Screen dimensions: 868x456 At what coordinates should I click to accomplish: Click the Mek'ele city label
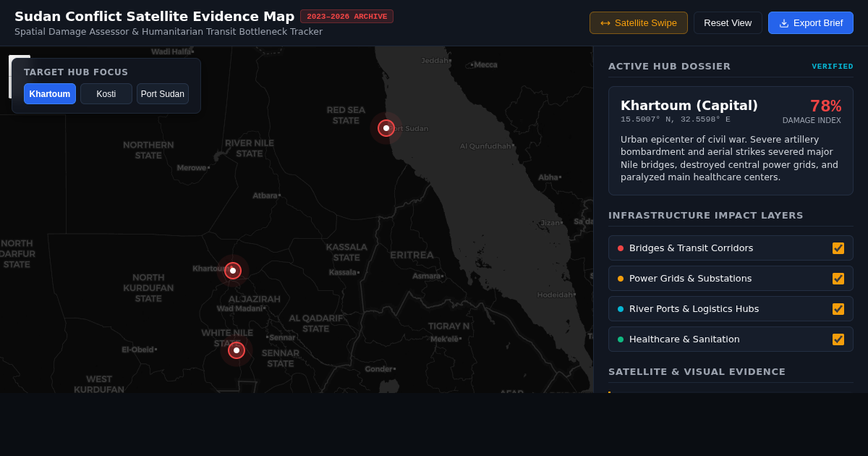pos(446,339)
